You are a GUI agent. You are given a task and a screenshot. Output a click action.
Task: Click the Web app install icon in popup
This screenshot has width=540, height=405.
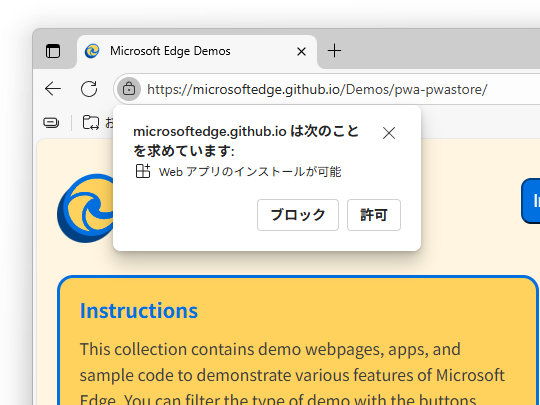pos(143,171)
